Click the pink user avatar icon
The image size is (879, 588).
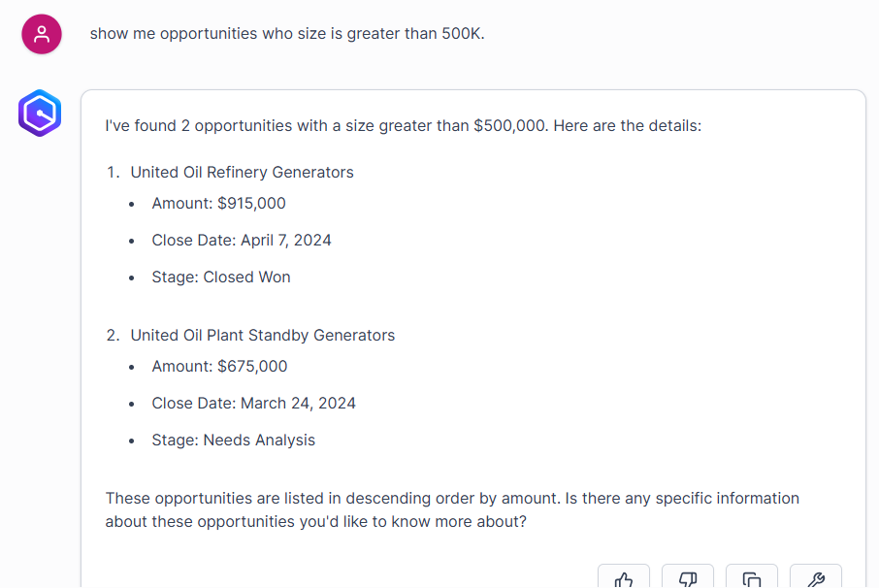point(41,35)
